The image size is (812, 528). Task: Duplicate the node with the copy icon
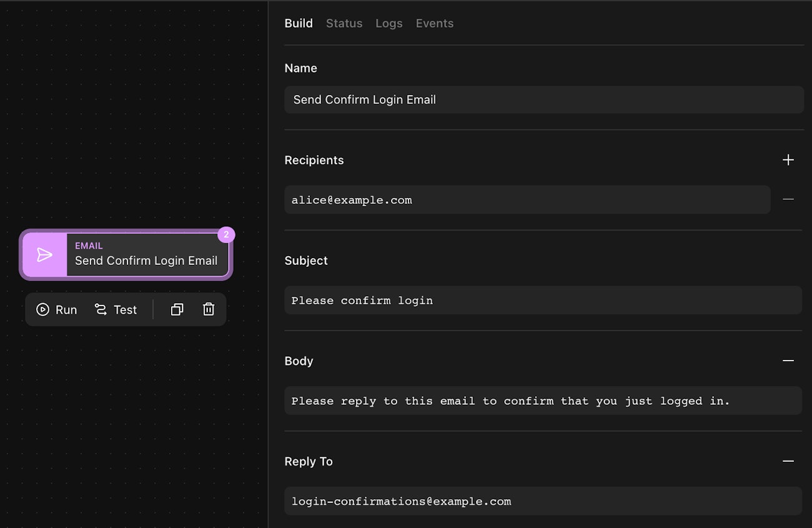pos(177,309)
